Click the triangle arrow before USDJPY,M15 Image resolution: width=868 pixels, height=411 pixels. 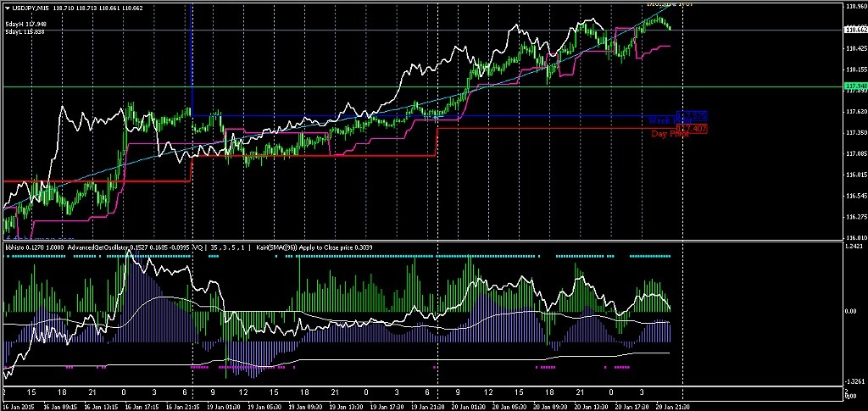(x=7, y=8)
